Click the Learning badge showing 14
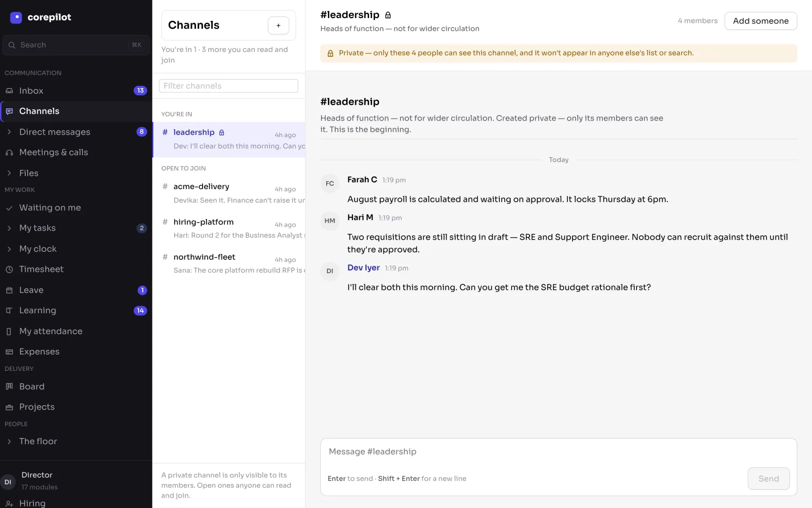812x508 pixels. (x=140, y=311)
